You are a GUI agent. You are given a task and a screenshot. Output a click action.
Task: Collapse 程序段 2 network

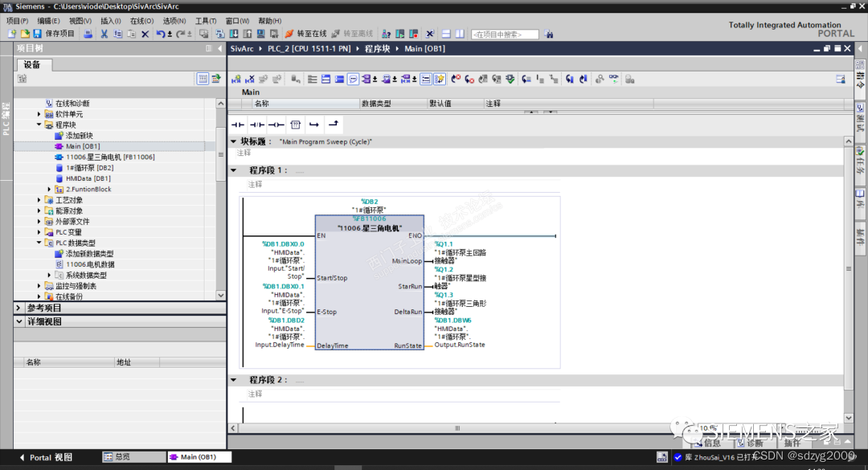[234, 380]
